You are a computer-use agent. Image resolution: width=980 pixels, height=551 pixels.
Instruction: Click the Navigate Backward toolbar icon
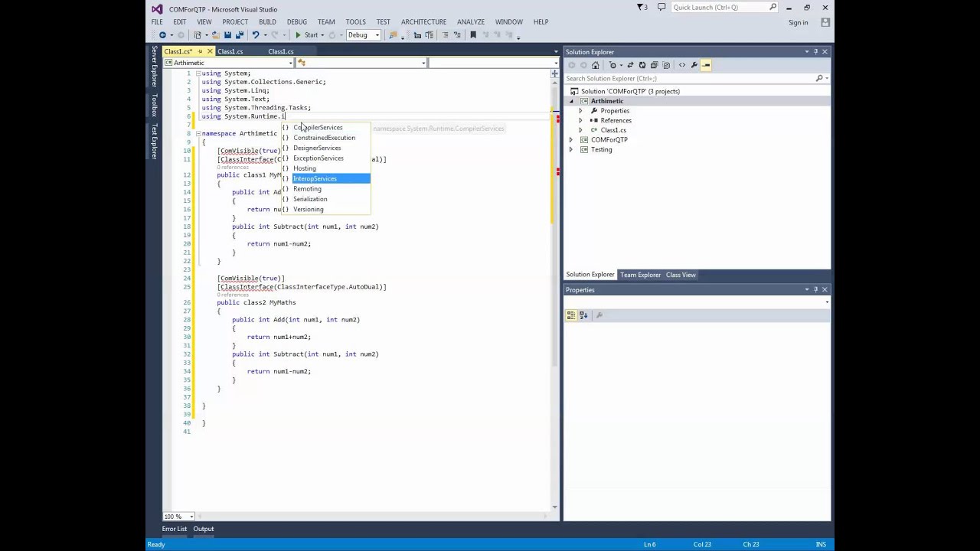point(162,34)
